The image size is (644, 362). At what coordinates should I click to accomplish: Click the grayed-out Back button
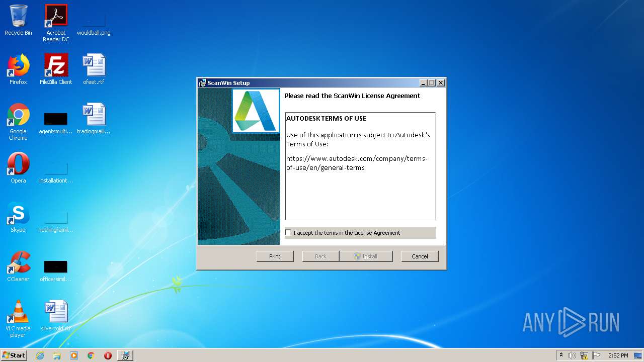(x=320, y=256)
